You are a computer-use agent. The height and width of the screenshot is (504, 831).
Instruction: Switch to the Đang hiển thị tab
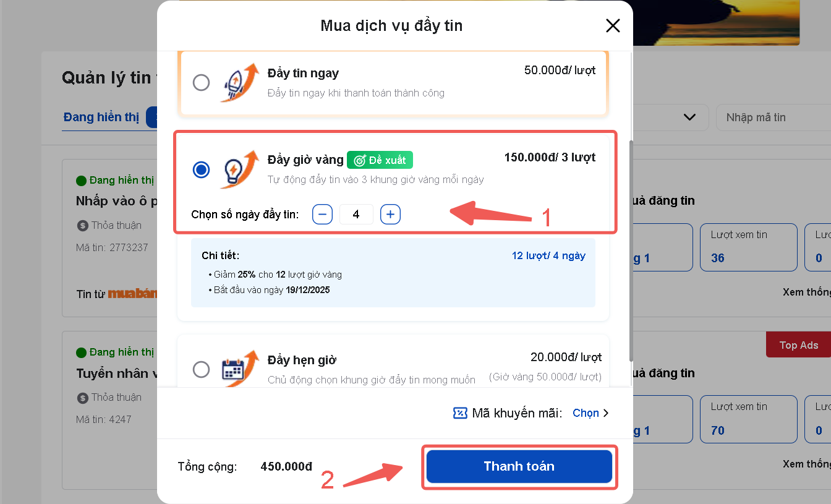101,117
